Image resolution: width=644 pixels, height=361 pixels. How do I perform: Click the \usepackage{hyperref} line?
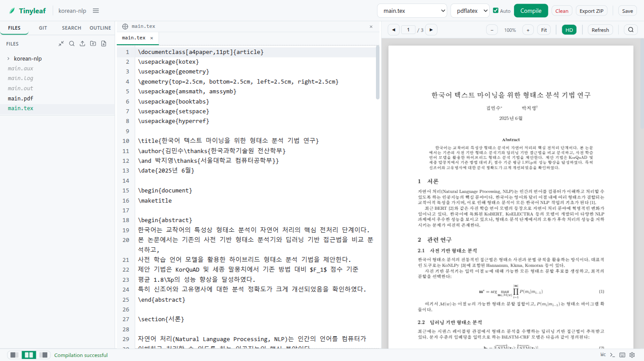coord(174,121)
